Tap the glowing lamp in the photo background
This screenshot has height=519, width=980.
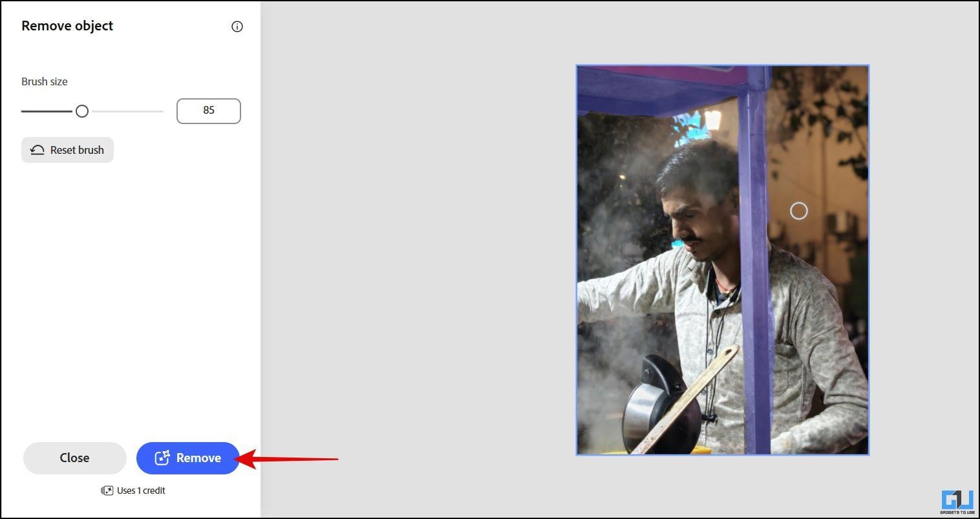pos(713,120)
